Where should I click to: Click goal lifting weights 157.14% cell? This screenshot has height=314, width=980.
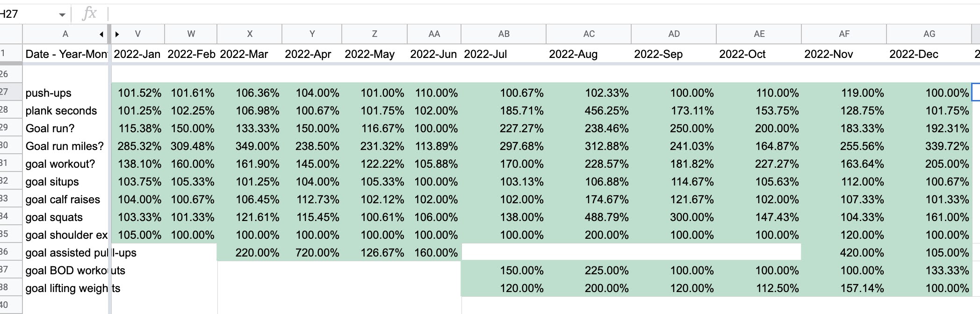tap(844, 288)
